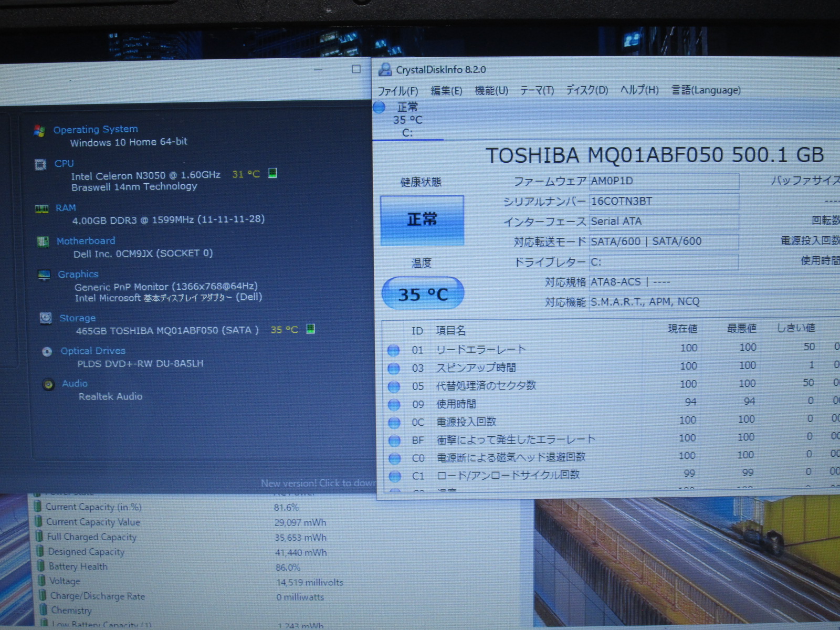Click the Optical Drives disc icon
This screenshot has width=840, height=630.
tap(47, 351)
